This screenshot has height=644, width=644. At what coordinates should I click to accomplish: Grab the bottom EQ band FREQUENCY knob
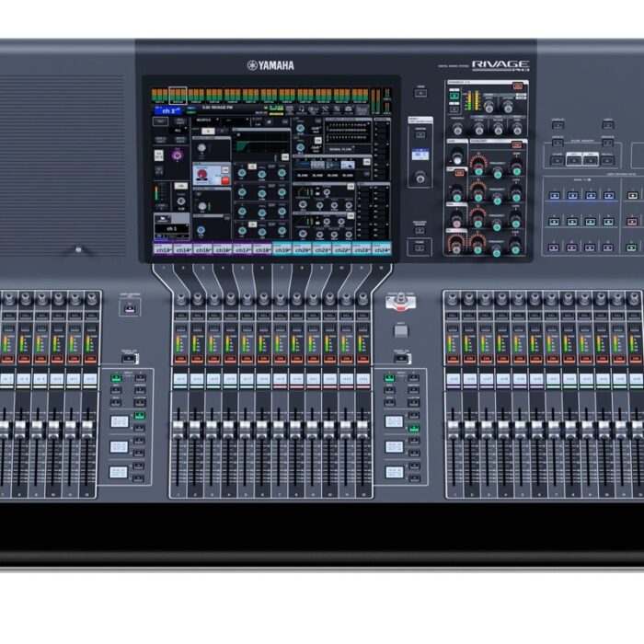click(x=497, y=252)
